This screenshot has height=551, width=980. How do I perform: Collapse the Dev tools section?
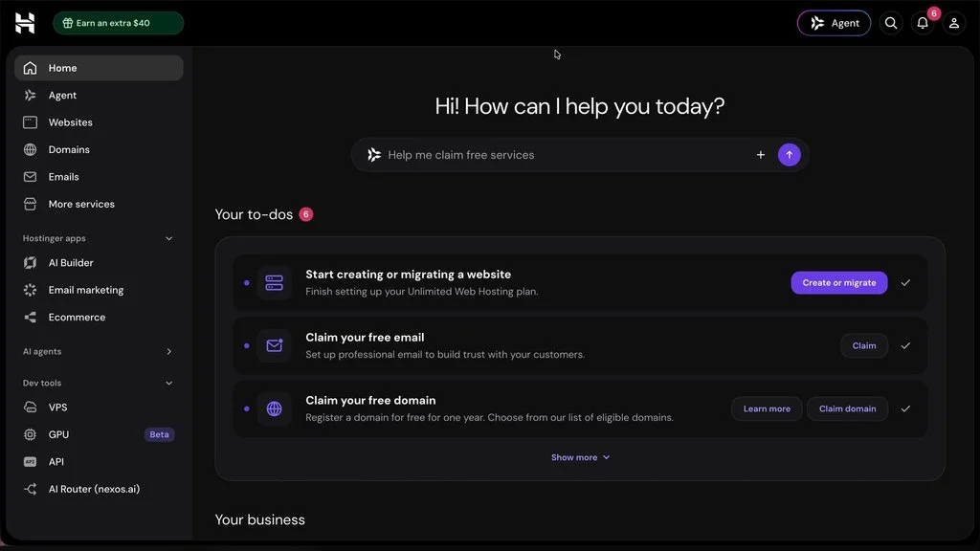(x=168, y=383)
